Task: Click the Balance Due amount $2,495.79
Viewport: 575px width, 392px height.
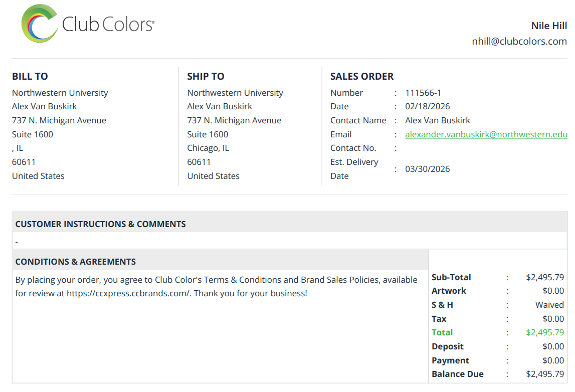Action: pyautogui.click(x=545, y=374)
